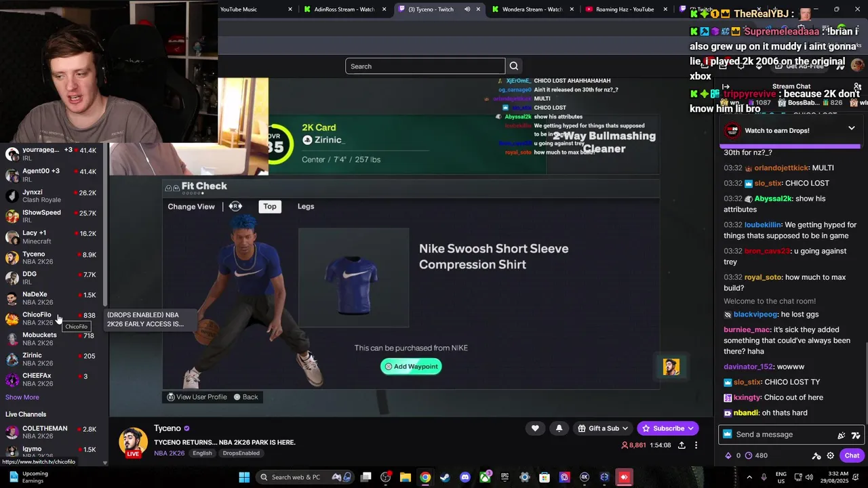Close the Tyceno Twitch tab
868x488 pixels.
(x=478, y=9)
